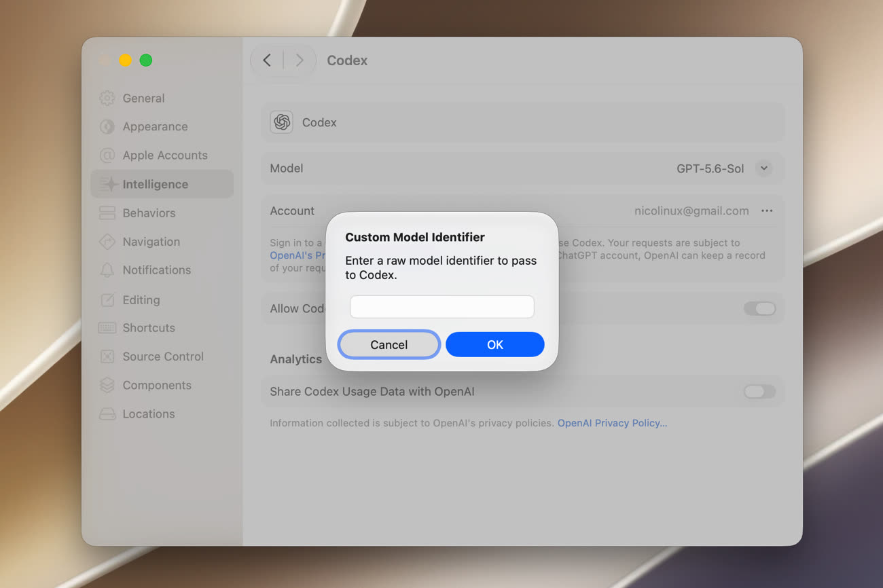Click the Custom Model Identifier dialog title
Screen dimensions: 883x588
point(415,237)
